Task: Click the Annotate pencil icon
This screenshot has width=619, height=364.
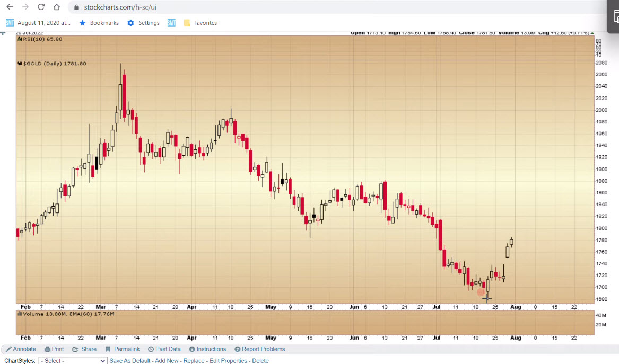Action: tap(8, 349)
